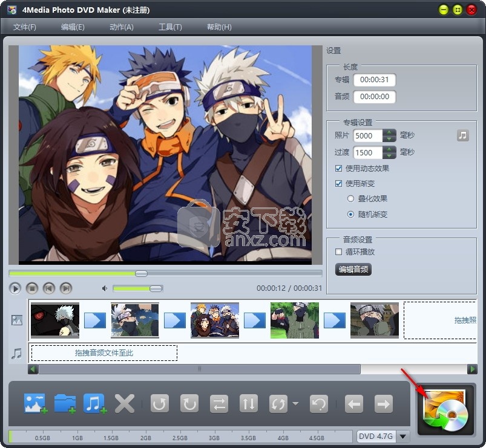This screenshot has width=486, height=448.
Task: Select the first dark Kakashi thumbnail
Action: [55, 320]
